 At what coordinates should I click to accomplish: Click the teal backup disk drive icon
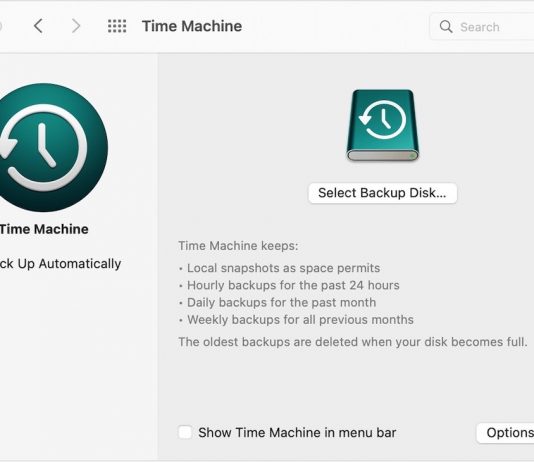click(382, 125)
